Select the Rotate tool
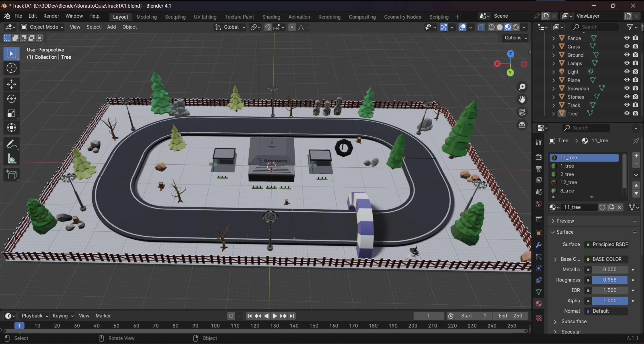 pyautogui.click(x=11, y=99)
